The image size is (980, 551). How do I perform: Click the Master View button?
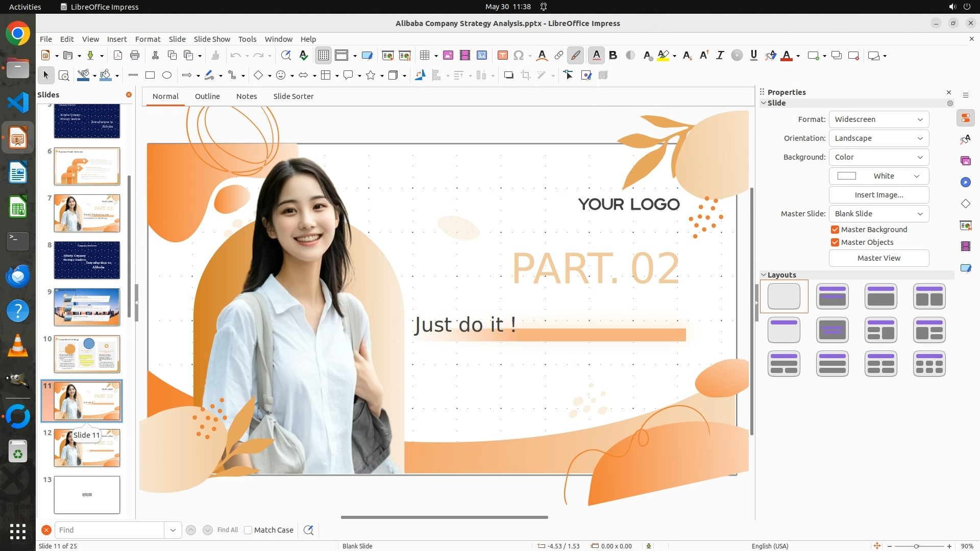point(878,258)
